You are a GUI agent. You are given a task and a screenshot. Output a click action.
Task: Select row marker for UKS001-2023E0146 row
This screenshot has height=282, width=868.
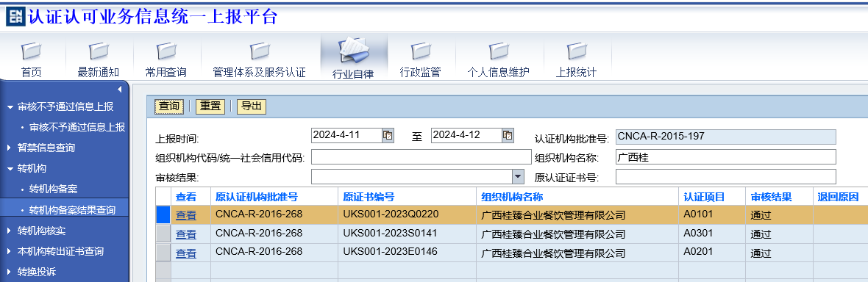pyautogui.click(x=163, y=253)
